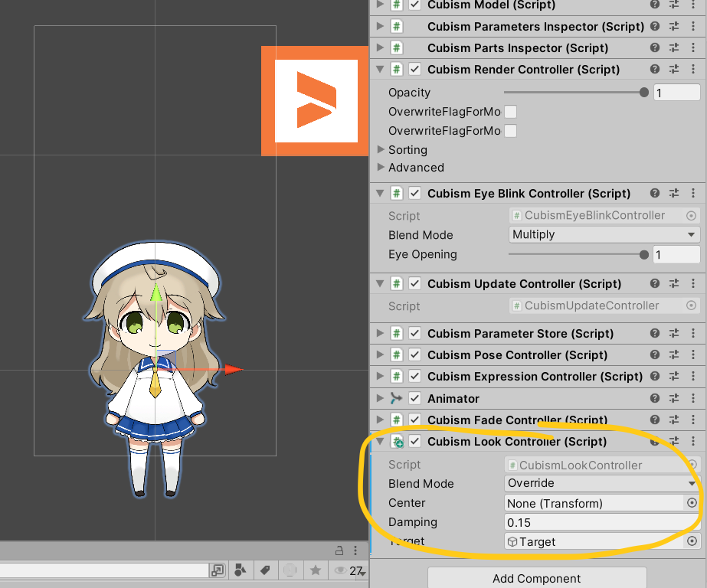Open help for Cubism Fade Controller

655,420
